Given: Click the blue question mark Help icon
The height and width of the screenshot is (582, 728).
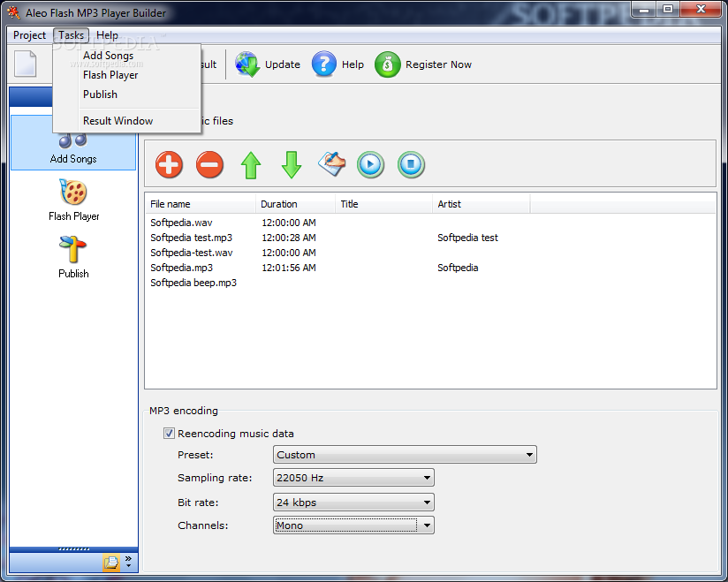Looking at the screenshot, I should tap(323, 64).
